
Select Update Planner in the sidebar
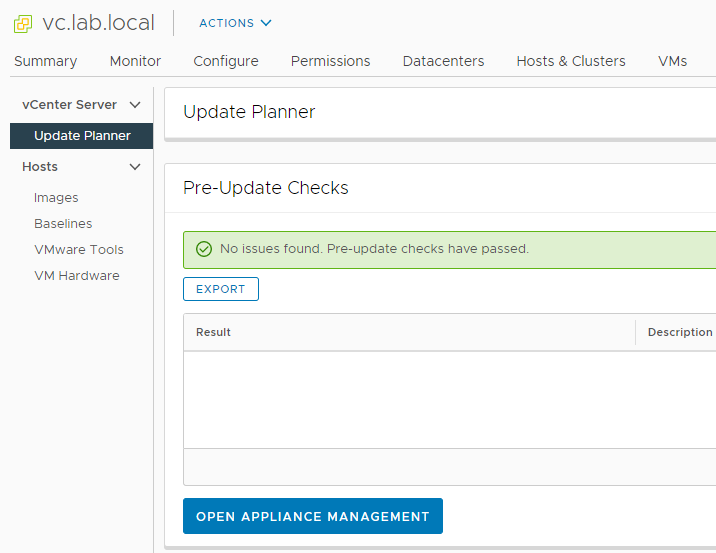81,136
